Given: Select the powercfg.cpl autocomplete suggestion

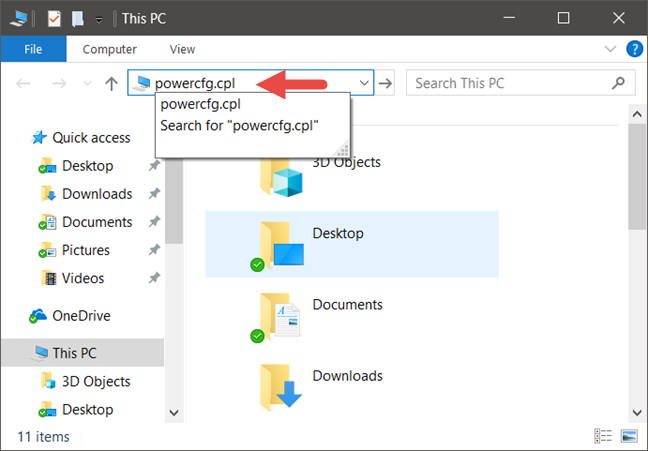Looking at the screenshot, I should coord(253,104).
